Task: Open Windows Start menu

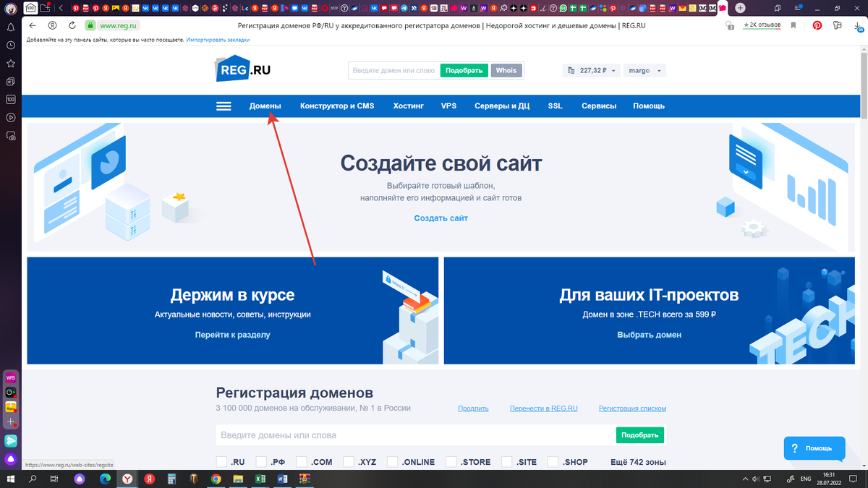Action: point(11,479)
